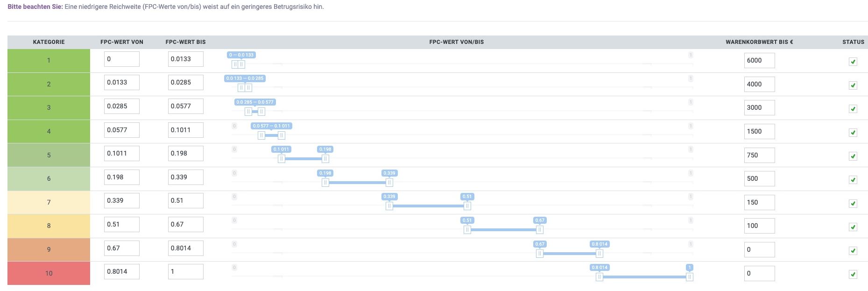Click the Warenkorbwert bis € column header
This screenshot has width=868, height=291.
tap(759, 42)
